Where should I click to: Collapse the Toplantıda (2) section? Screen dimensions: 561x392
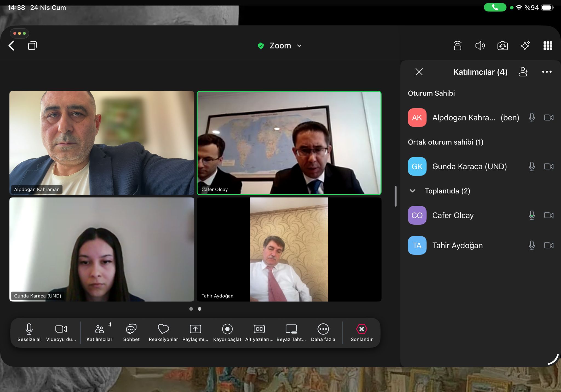click(x=413, y=191)
